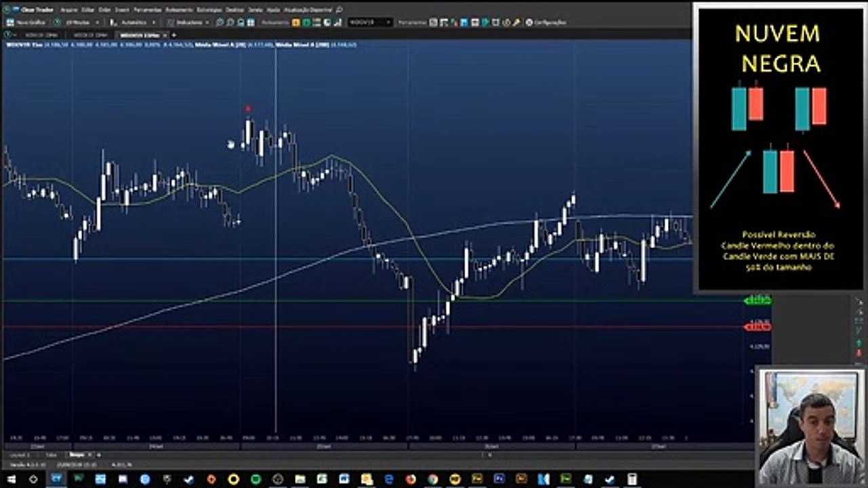Click the Novo Gráfico button
The image size is (868, 488).
26,22
